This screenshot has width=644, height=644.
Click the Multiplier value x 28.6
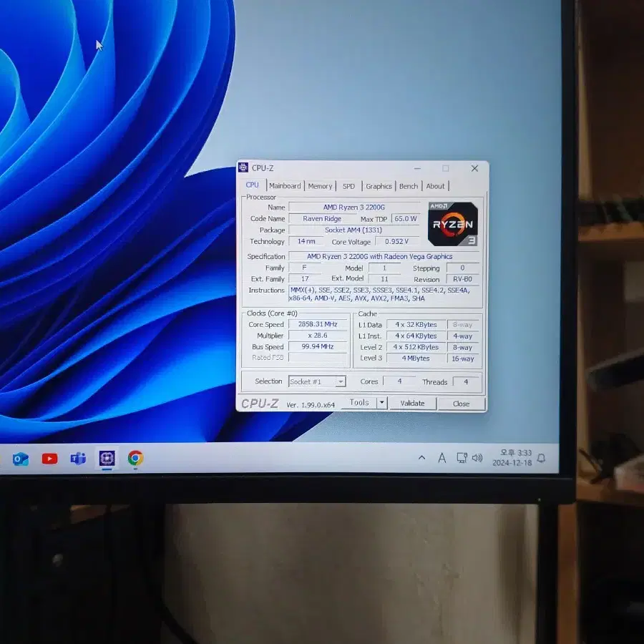[318, 335]
